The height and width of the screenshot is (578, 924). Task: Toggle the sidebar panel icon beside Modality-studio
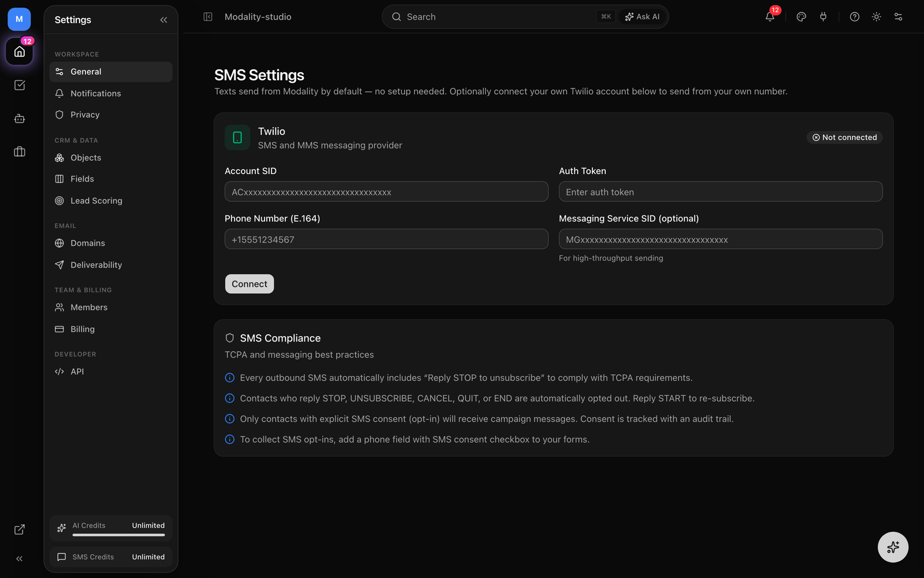(208, 17)
